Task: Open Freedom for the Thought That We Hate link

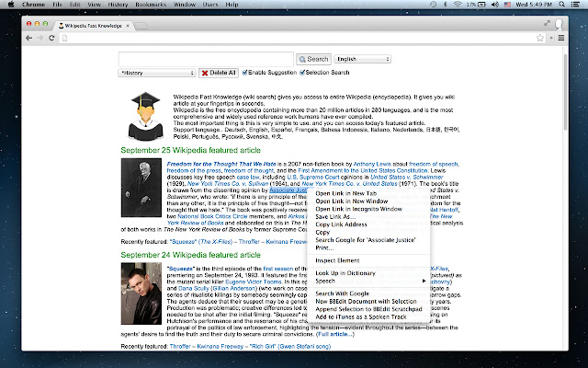Action: 221,164
